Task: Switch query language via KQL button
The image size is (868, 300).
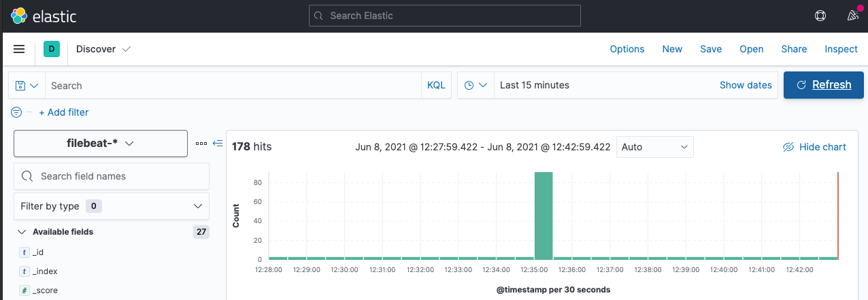Action: [436, 86]
